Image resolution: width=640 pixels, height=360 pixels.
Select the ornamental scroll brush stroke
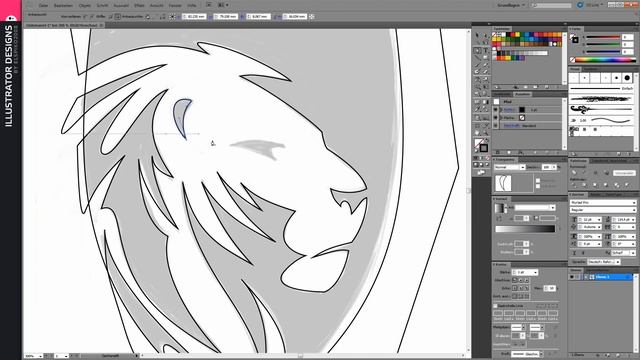[601, 109]
